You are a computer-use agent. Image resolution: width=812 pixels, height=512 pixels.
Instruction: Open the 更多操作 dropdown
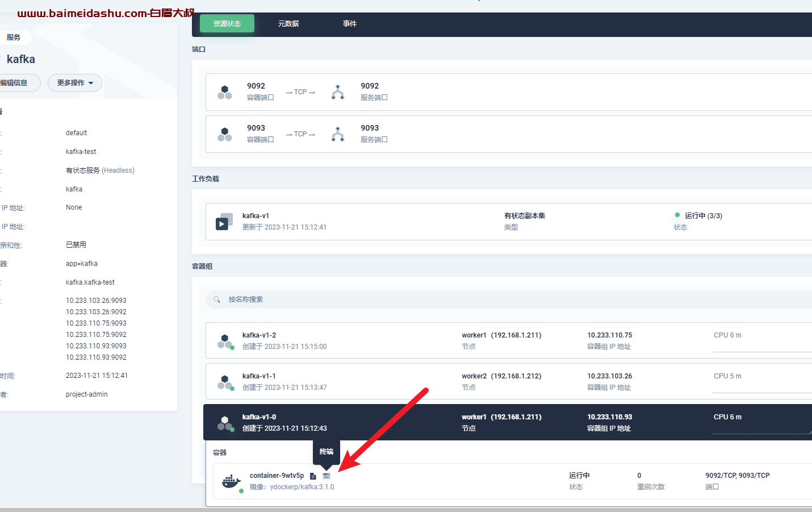[x=75, y=83]
